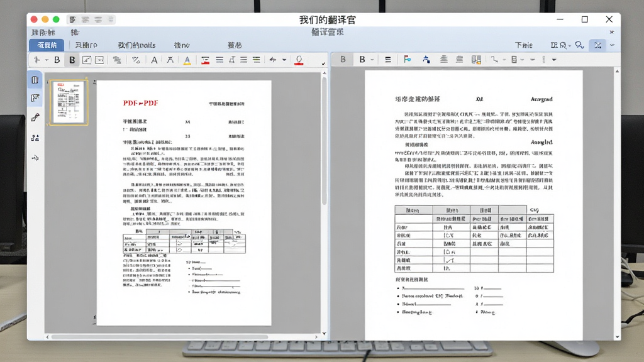The image size is (644, 362).
Task: Click the red 'PDF' heading in the left document
Action: point(140,103)
